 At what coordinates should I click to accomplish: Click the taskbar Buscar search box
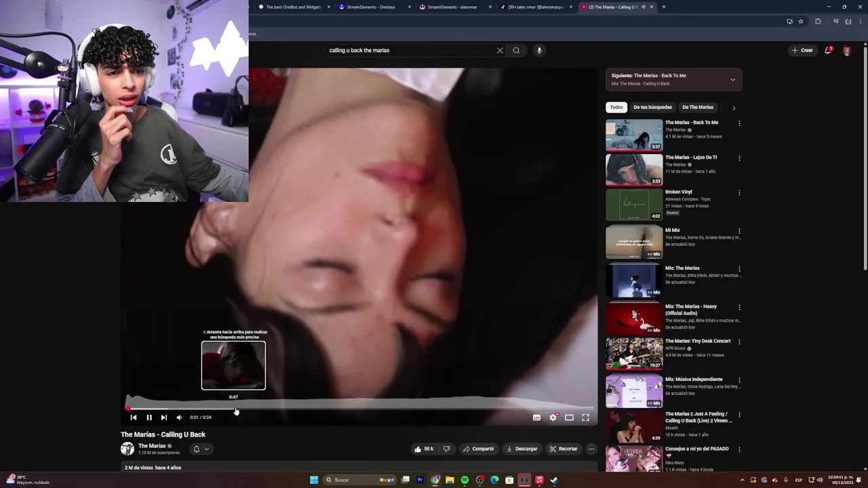click(361, 480)
